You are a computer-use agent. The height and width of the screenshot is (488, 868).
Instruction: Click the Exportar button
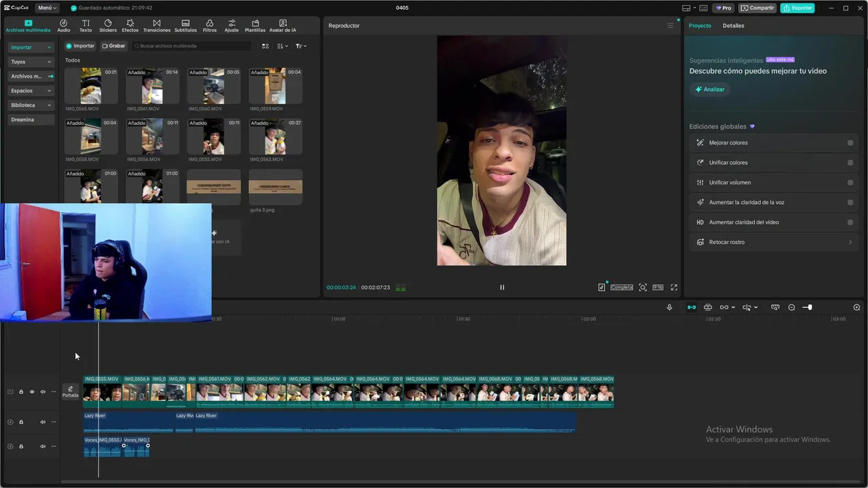click(797, 8)
